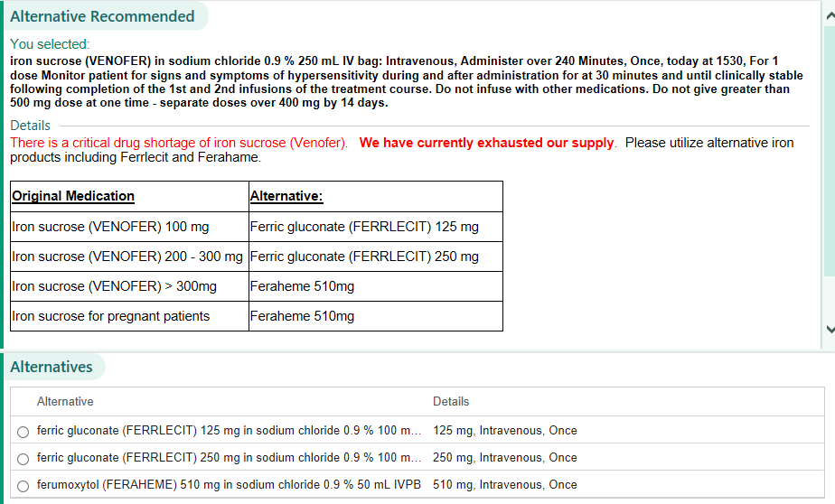Select ferric gluconate (FERRLECIT) 125 mg radio button
The height and width of the screenshot is (504, 835).
click(x=23, y=432)
